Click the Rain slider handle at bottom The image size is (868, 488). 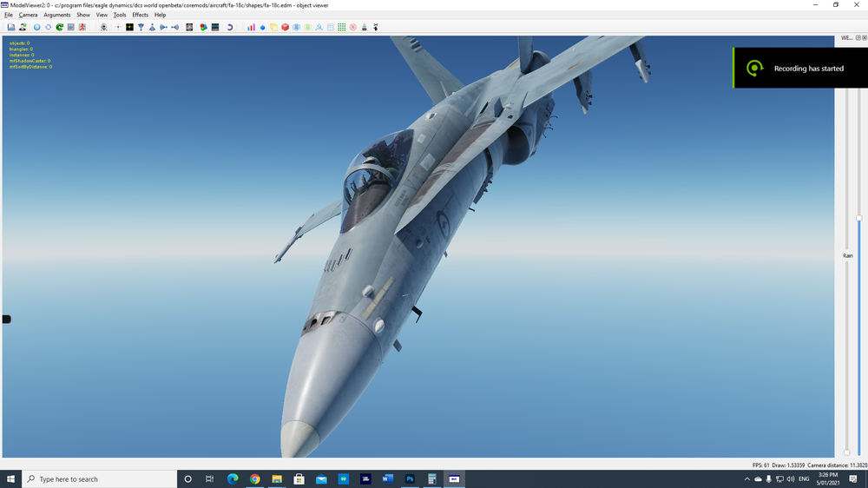(847, 452)
